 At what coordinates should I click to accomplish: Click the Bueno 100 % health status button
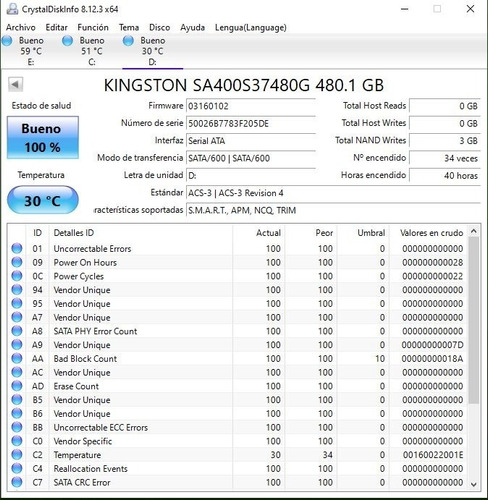pos(43,137)
